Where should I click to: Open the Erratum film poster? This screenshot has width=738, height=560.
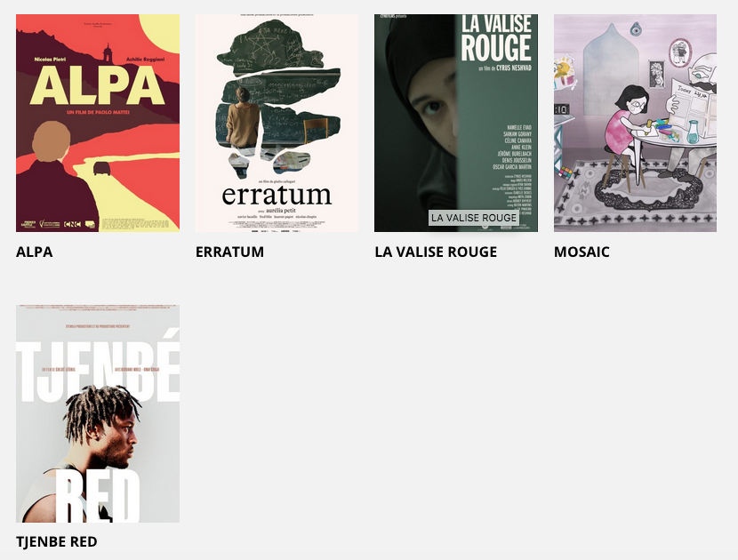pos(277,123)
